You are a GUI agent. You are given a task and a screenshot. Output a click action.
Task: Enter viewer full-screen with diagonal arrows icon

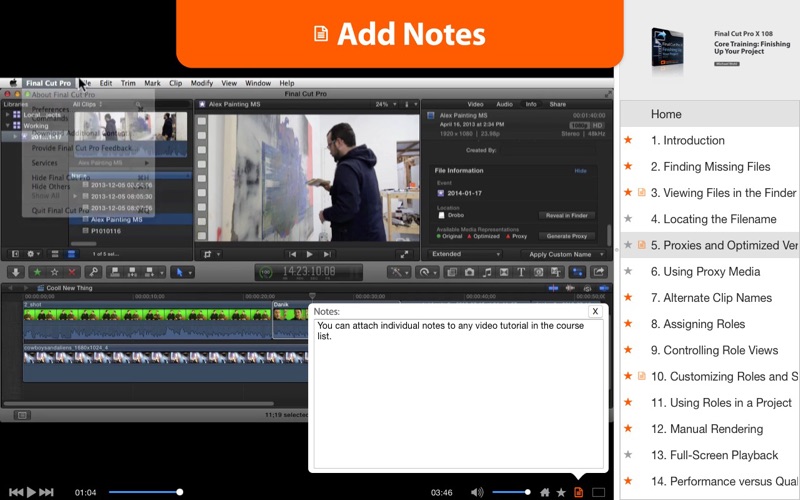[x=404, y=254]
